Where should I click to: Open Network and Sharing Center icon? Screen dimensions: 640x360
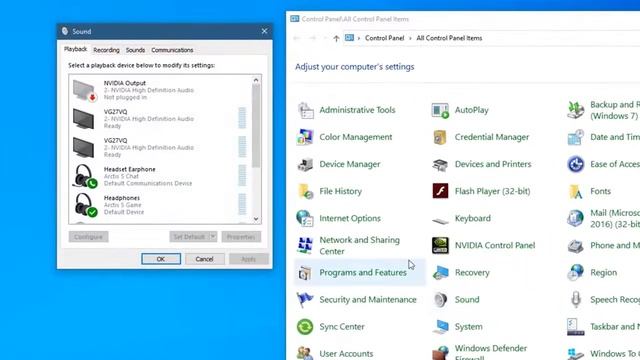[305, 245]
